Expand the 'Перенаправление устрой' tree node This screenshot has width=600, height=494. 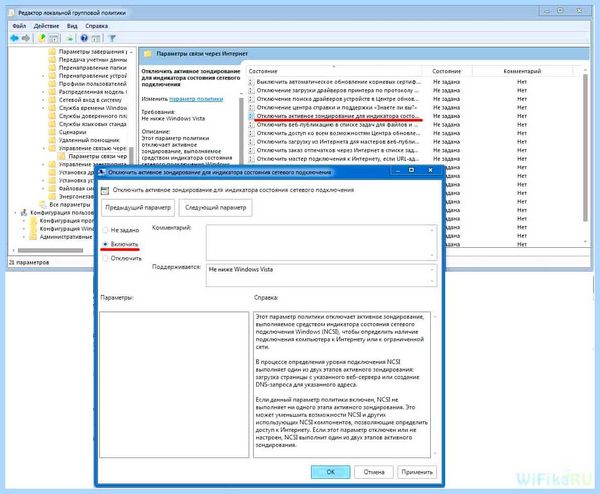(x=43, y=76)
